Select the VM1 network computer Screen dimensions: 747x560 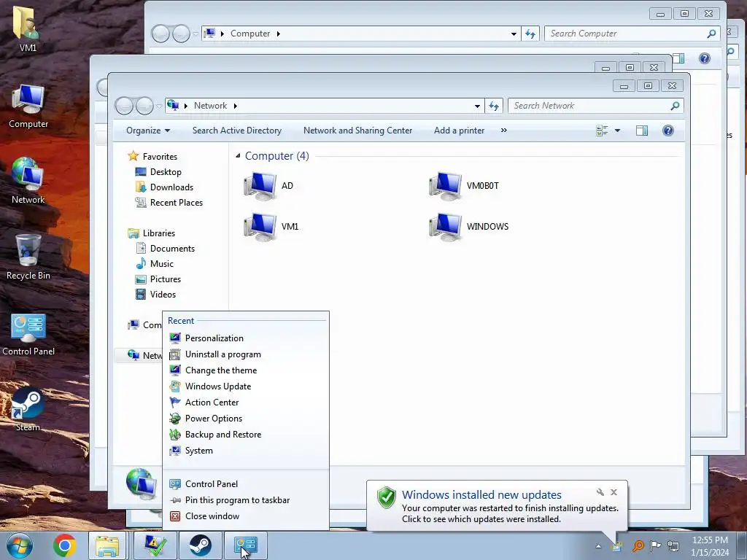coord(271,227)
